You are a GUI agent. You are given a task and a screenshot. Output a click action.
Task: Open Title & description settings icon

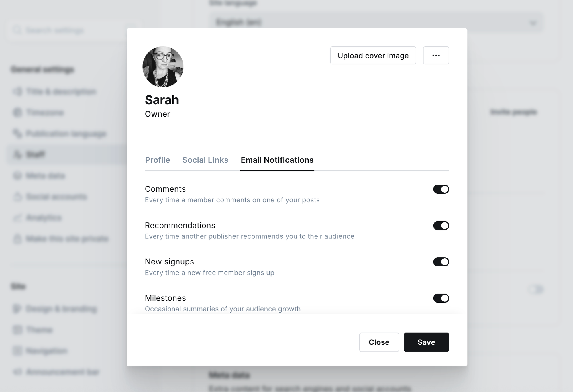pyautogui.click(x=17, y=92)
